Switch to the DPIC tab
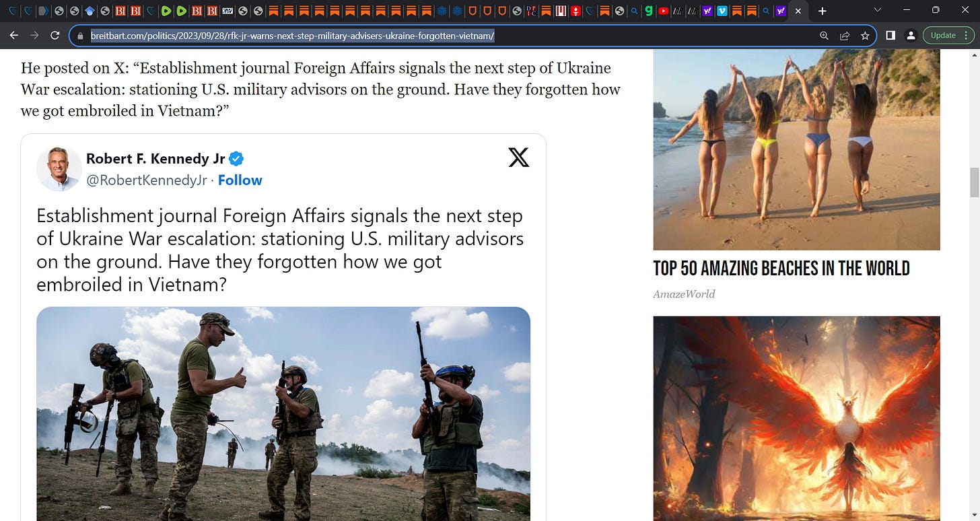980x521 pixels. [x=532, y=11]
